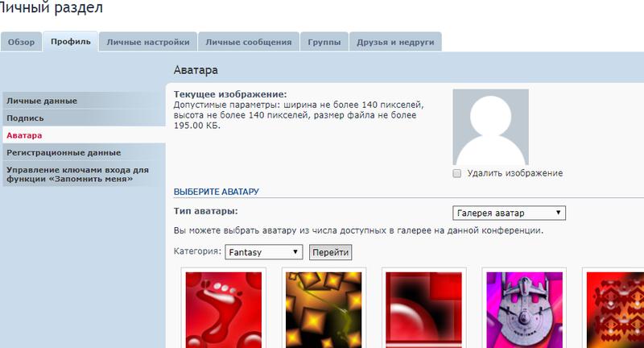Open Личные сообщения tab
This screenshot has width=644, height=348.
tap(249, 42)
